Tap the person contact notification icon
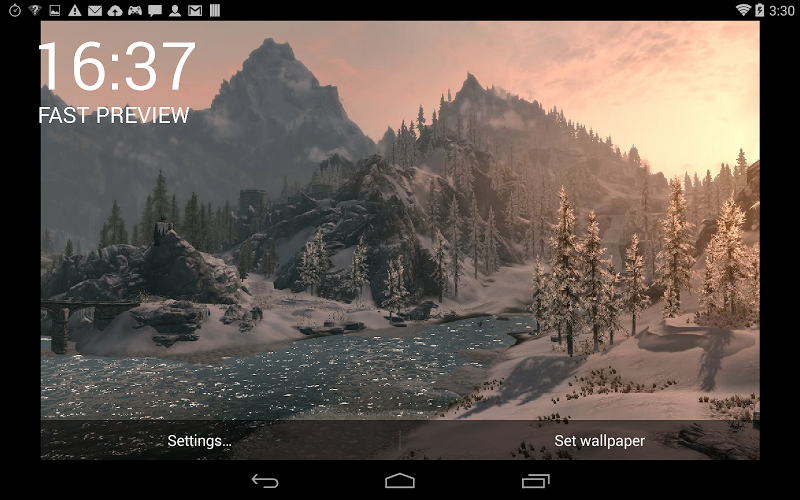800x500 pixels. click(175, 10)
